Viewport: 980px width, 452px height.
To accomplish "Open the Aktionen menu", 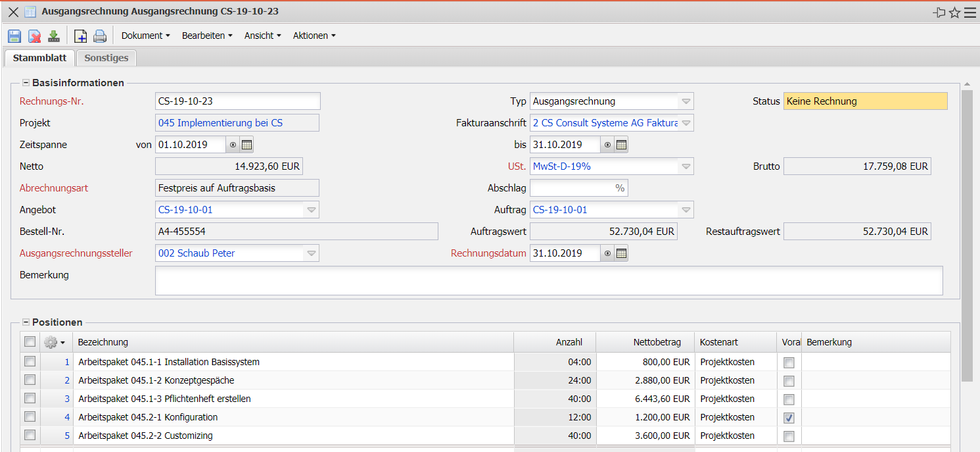I will 314,36.
